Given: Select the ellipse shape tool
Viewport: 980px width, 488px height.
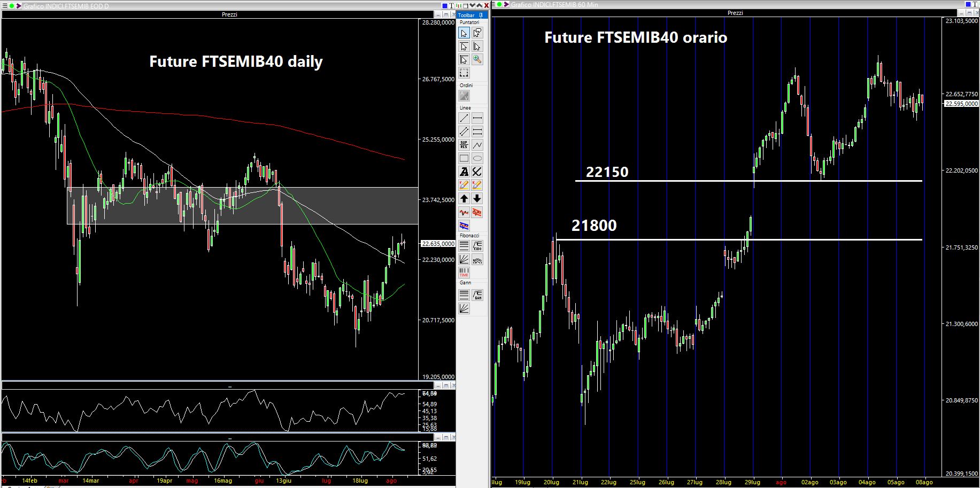Looking at the screenshot, I should tap(477, 158).
